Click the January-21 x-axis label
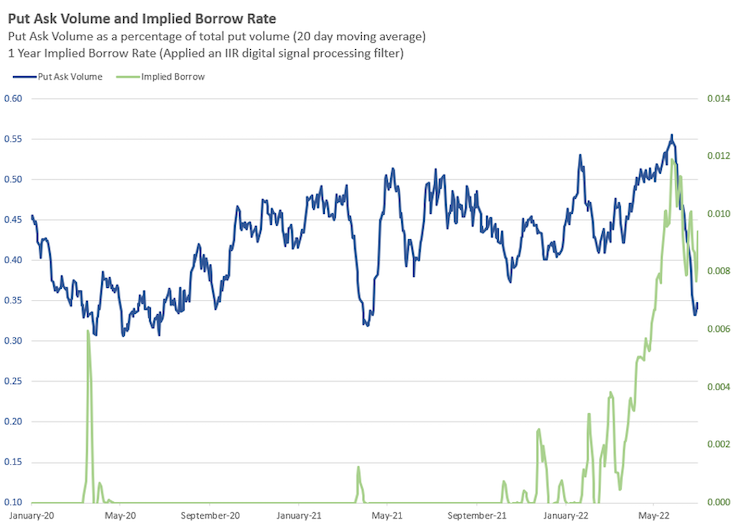Viewport: 737px width, 528px height. coord(299,516)
